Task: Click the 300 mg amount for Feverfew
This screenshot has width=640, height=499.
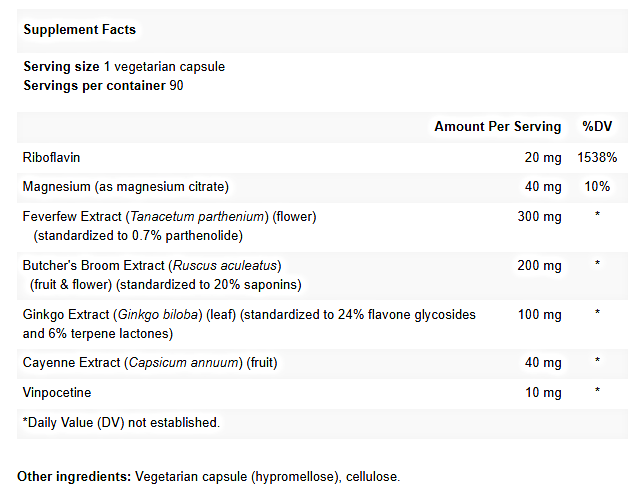Action: (541, 216)
